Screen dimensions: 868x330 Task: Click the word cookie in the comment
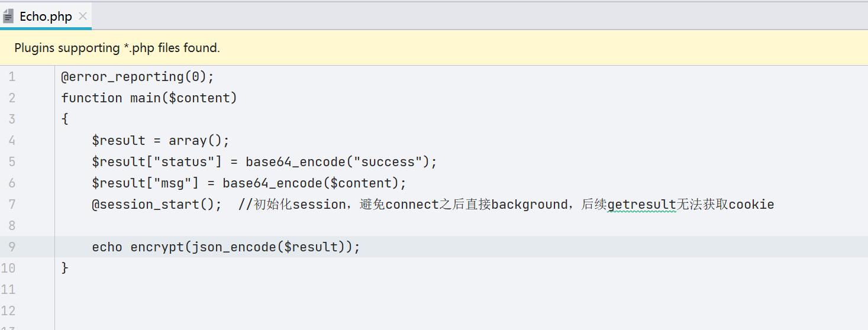(751, 205)
